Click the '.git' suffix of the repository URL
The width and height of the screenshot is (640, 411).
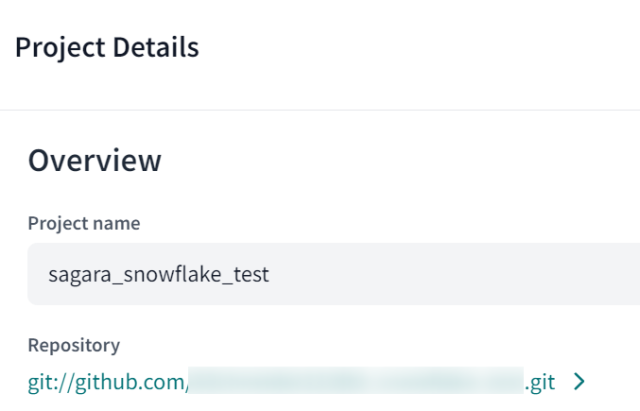[x=539, y=381]
